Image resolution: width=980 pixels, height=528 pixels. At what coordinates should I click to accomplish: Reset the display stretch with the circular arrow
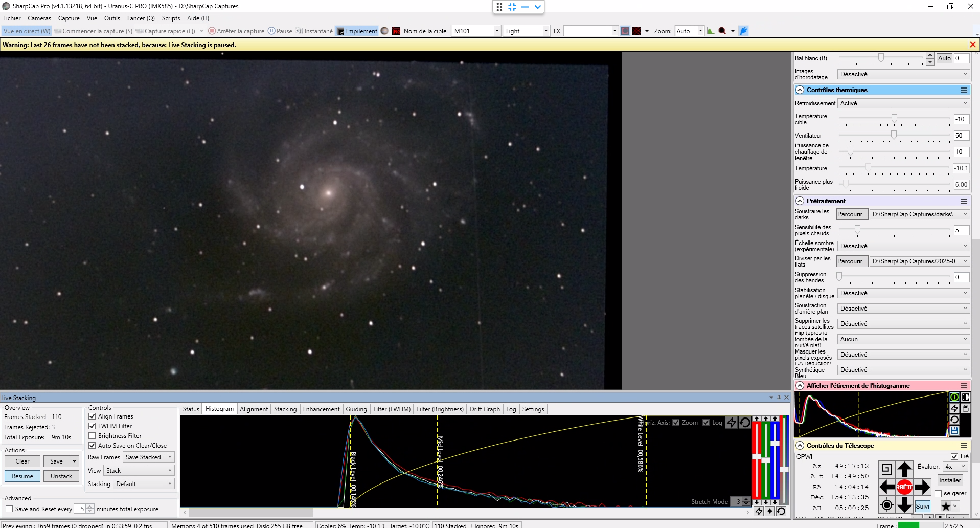pyautogui.click(x=954, y=420)
